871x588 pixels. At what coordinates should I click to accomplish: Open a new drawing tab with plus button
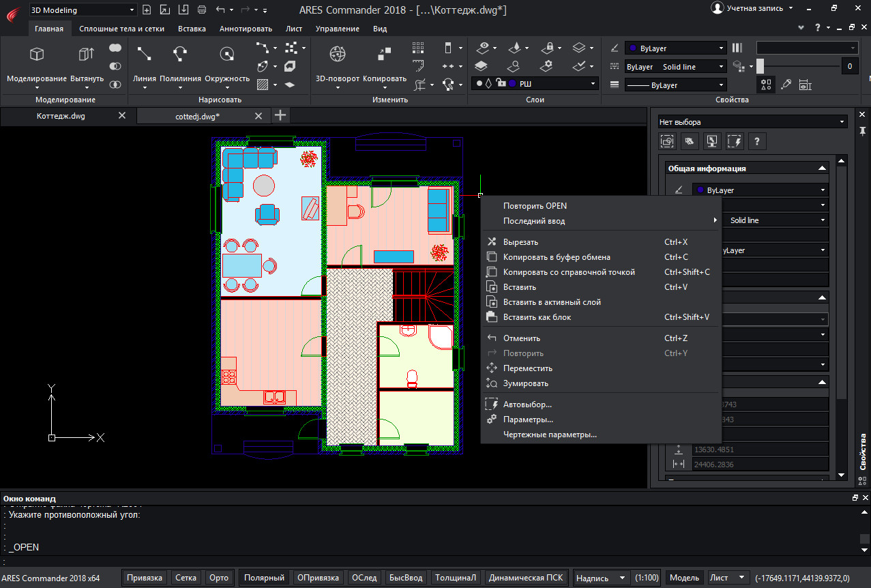[x=280, y=115]
